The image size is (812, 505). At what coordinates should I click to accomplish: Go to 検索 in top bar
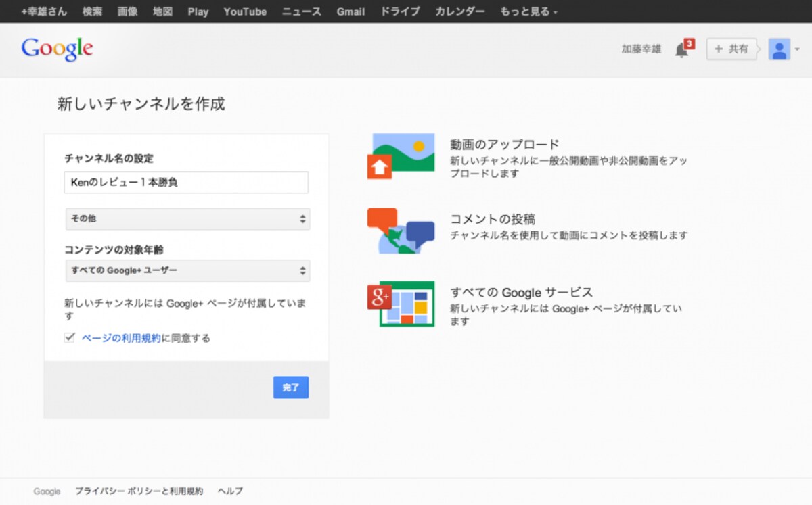[92, 11]
